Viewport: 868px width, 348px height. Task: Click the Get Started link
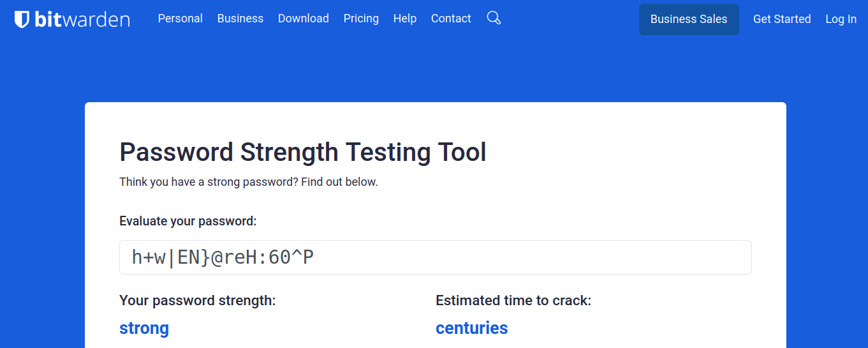[782, 19]
